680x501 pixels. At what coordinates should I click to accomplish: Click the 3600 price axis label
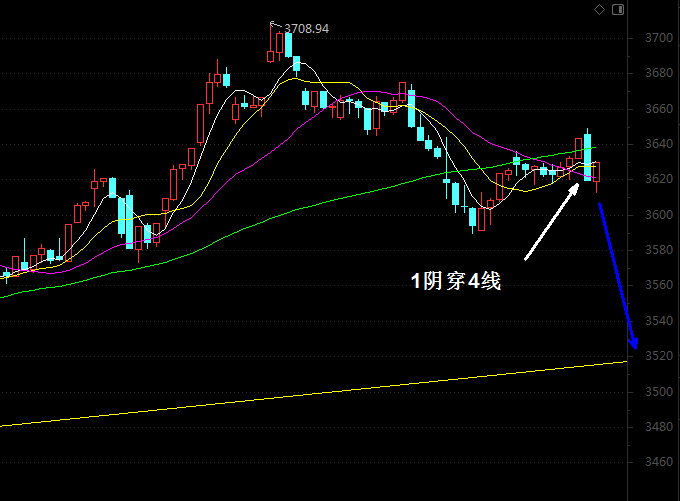point(659,215)
